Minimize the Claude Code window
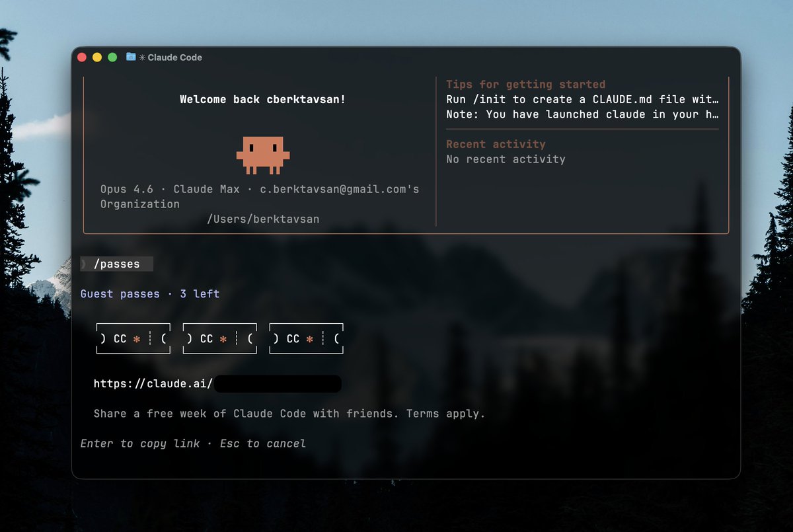 pyautogui.click(x=97, y=57)
